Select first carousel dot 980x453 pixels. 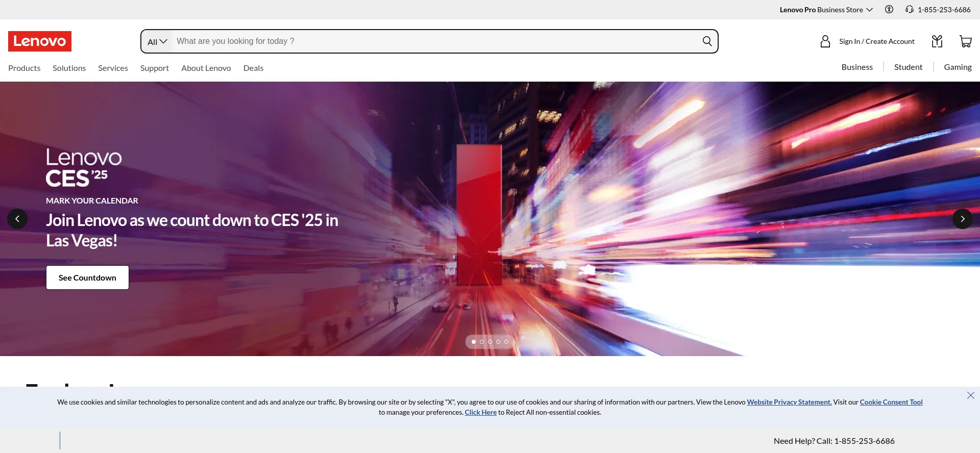click(x=474, y=342)
